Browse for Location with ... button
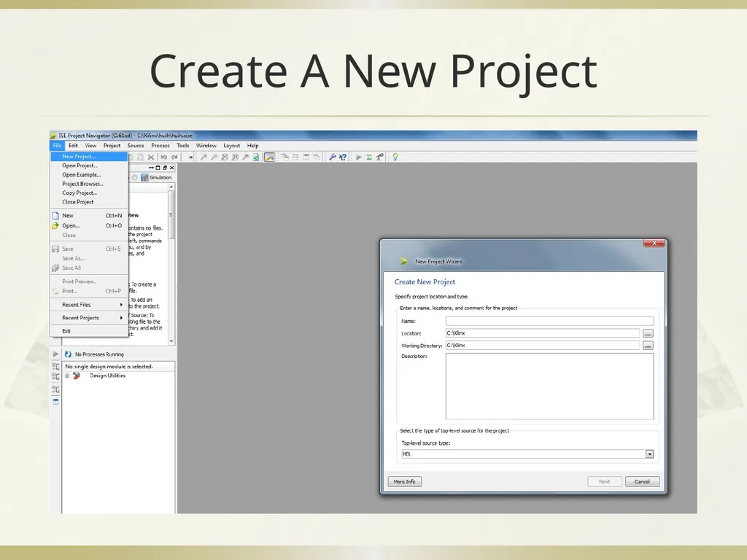 (648, 333)
